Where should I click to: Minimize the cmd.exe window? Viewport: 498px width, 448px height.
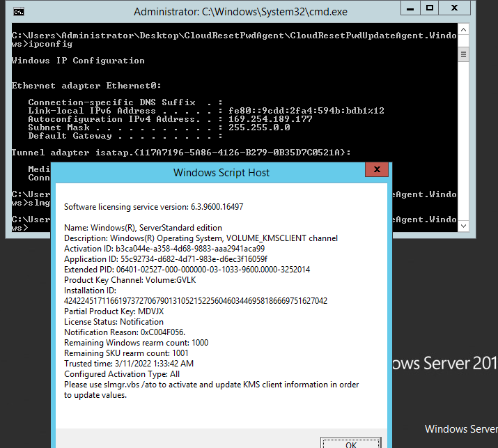410,8
